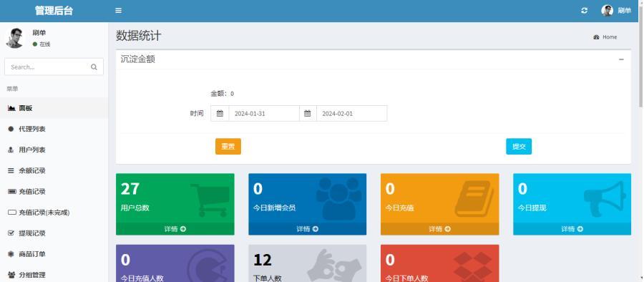Click the 商品订单 cube icon
Screen dimensions: 644x282
point(11,254)
